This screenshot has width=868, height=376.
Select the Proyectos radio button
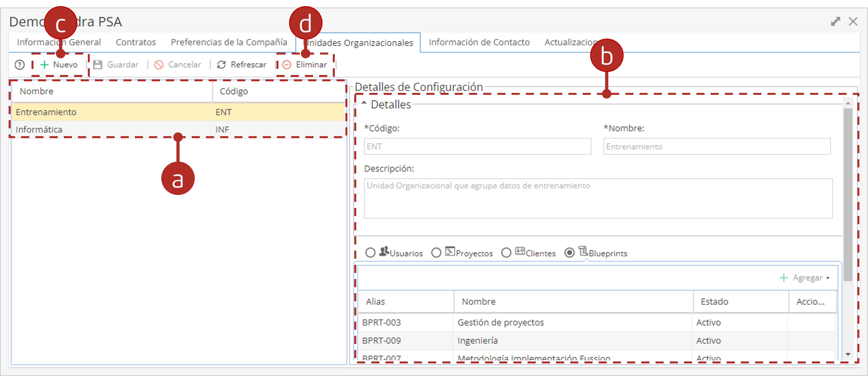pyautogui.click(x=436, y=252)
